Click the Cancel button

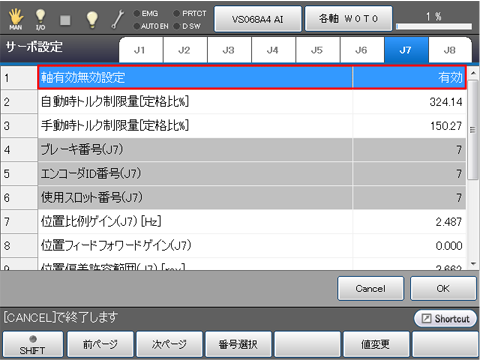click(x=370, y=288)
